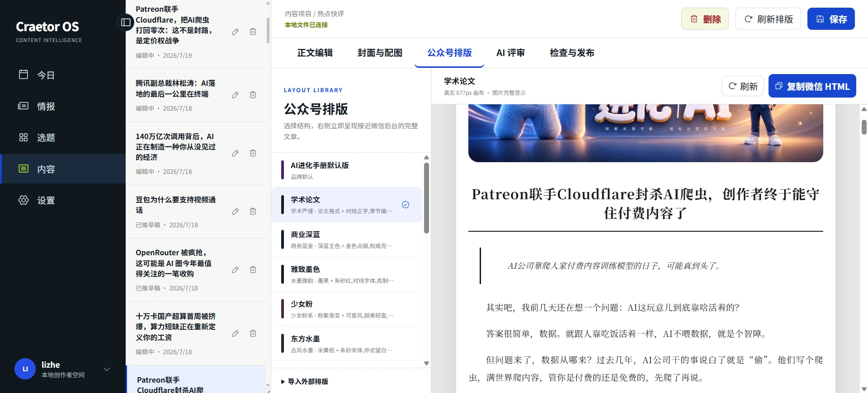Click the 本地文件已连接 status text
868x393 pixels.
tap(306, 25)
